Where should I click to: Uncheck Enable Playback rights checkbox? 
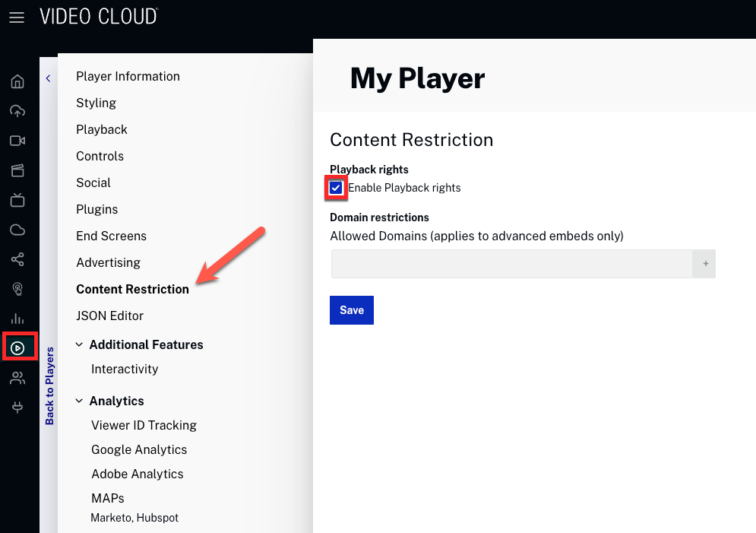(336, 188)
